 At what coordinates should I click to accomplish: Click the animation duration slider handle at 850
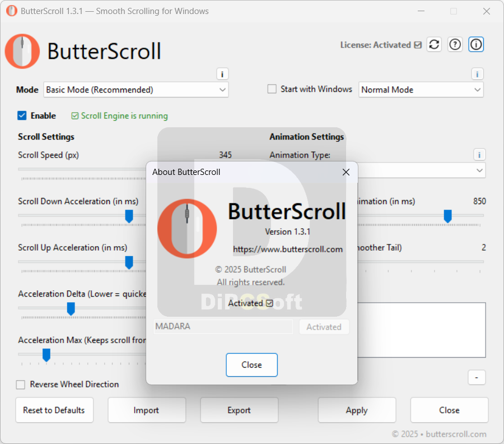point(448,216)
